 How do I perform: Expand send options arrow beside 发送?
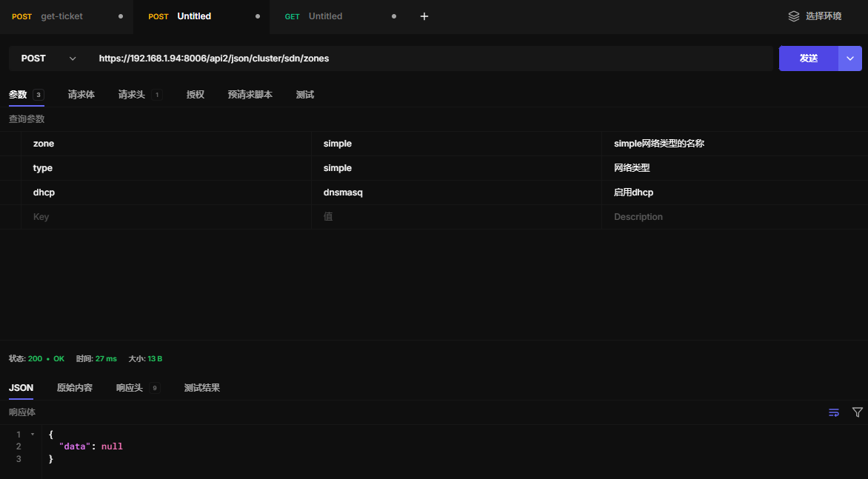point(850,58)
